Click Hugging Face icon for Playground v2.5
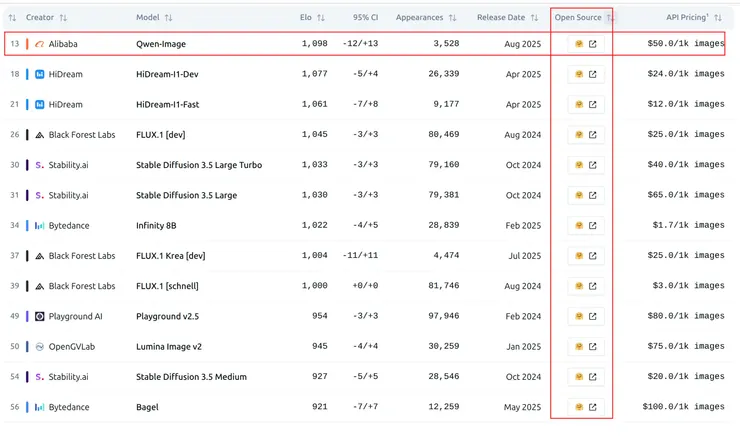 point(578,316)
